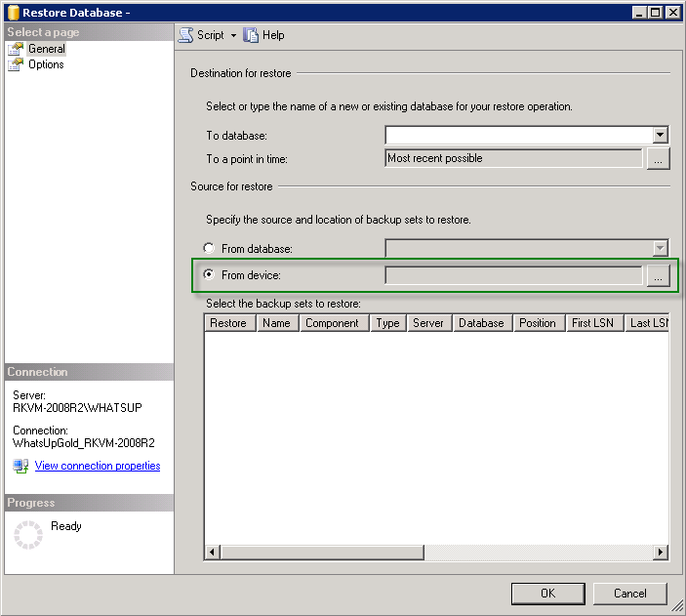Click the To database input field

point(519,135)
